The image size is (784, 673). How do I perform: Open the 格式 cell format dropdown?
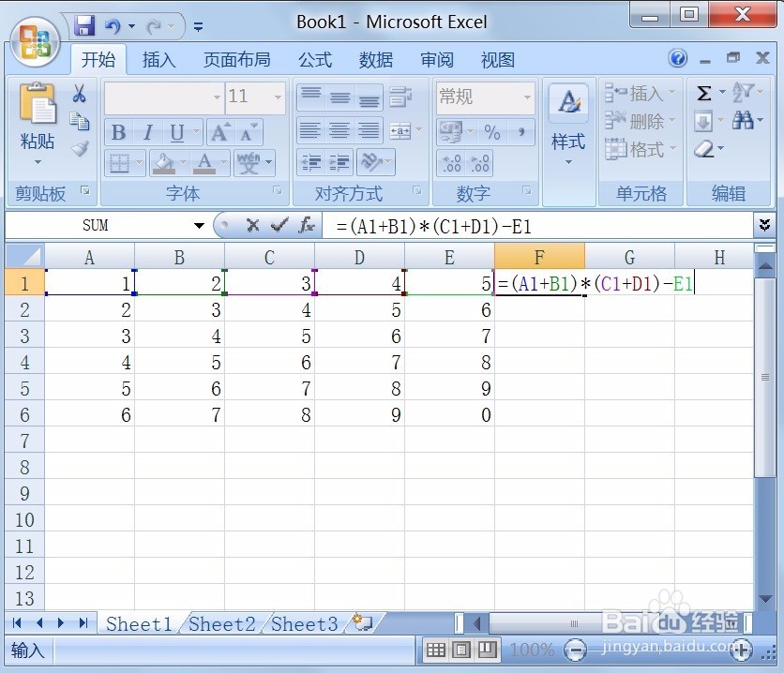click(641, 149)
